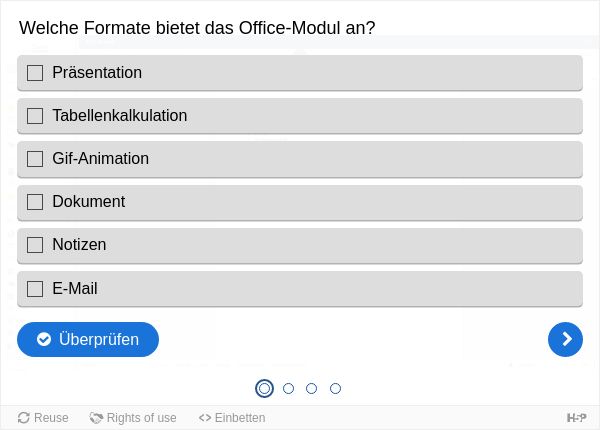Go to next question with arrow button
Image resolution: width=600 pixels, height=430 pixels.
[565, 339]
